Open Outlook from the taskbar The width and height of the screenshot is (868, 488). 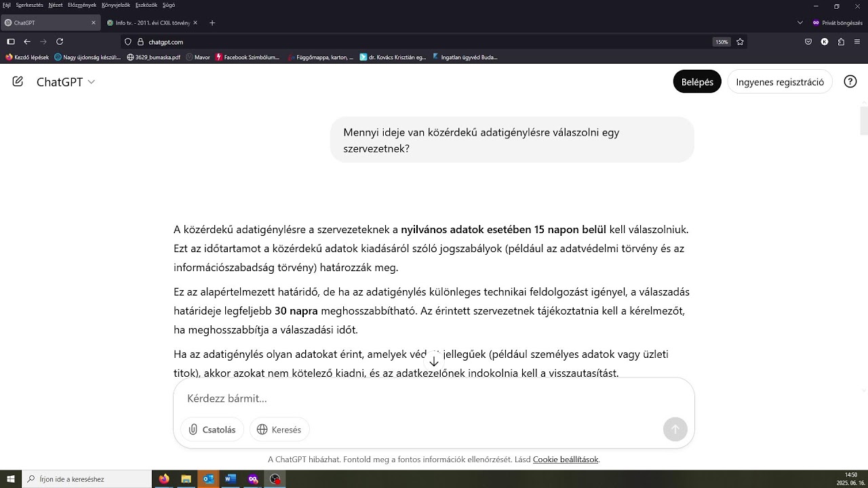pyautogui.click(x=208, y=479)
